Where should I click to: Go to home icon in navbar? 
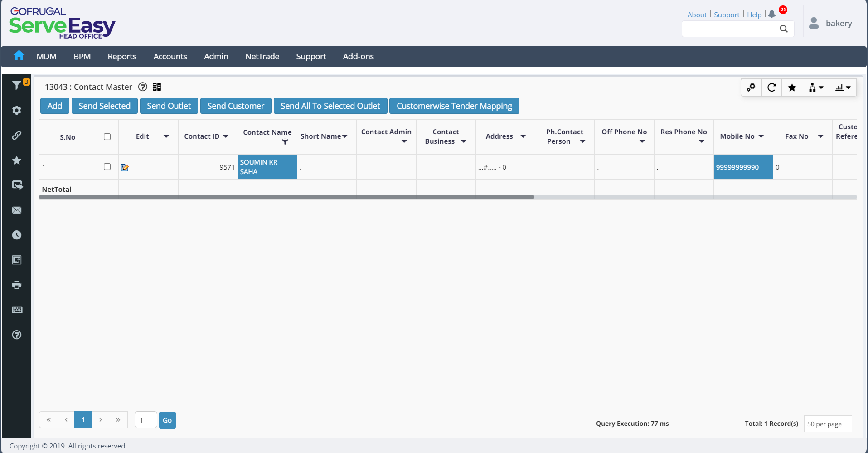tap(19, 56)
